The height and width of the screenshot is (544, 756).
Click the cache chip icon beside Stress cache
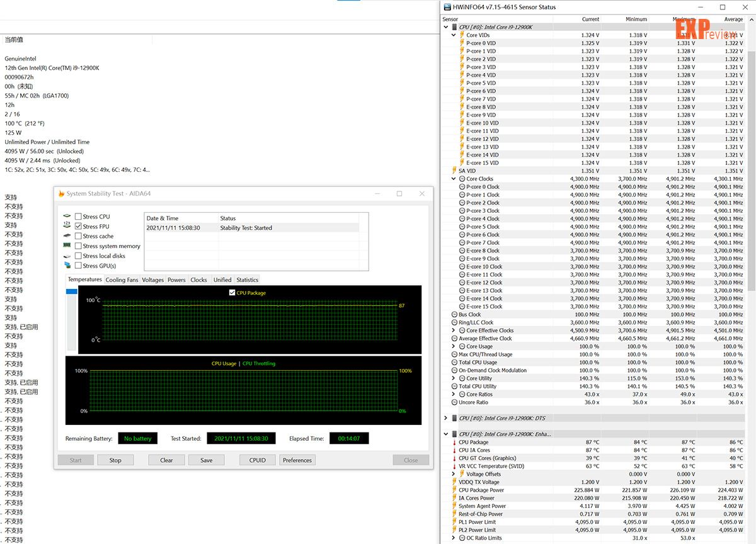coord(67,236)
